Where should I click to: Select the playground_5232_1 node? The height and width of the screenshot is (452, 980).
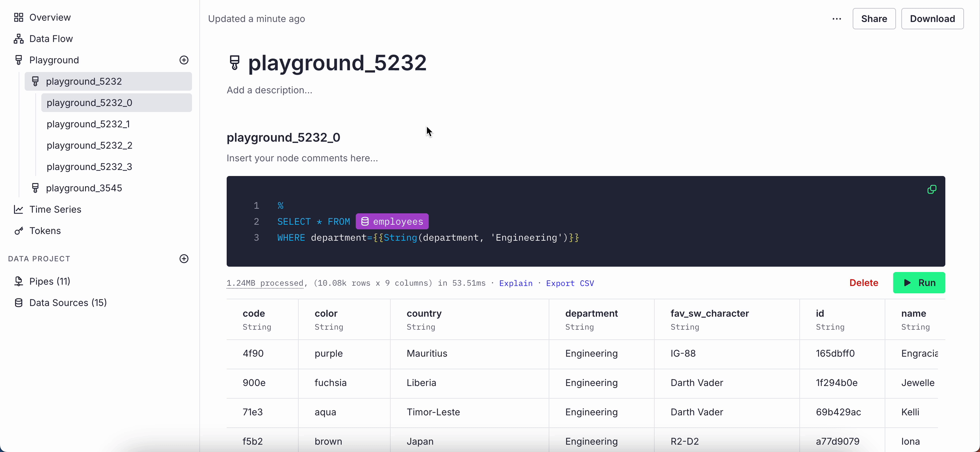[88, 124]
